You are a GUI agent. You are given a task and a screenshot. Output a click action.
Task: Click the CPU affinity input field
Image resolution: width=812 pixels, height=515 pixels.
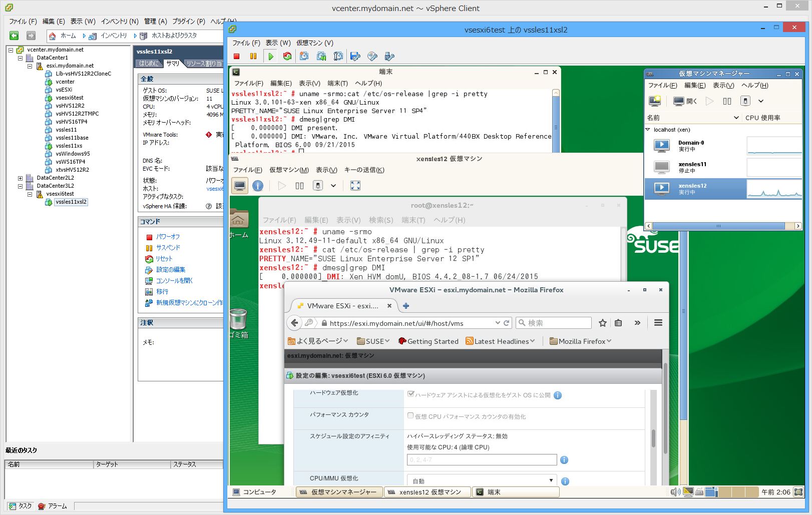coord(482,459)
